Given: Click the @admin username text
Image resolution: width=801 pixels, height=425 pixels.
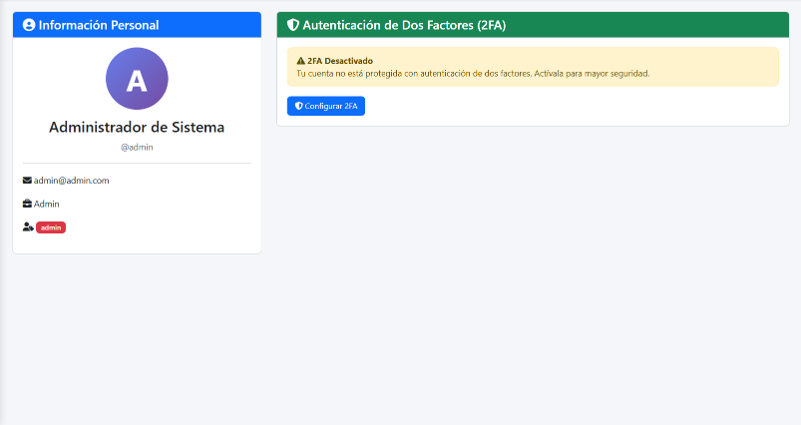Looking at the screenshot, I should pos(137,147).
